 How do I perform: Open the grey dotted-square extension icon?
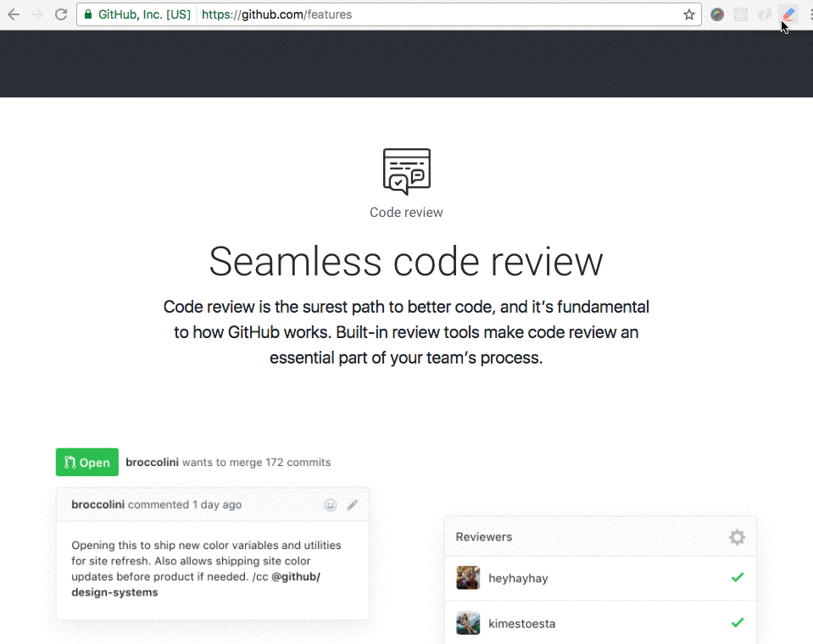(x=741, y=14)
